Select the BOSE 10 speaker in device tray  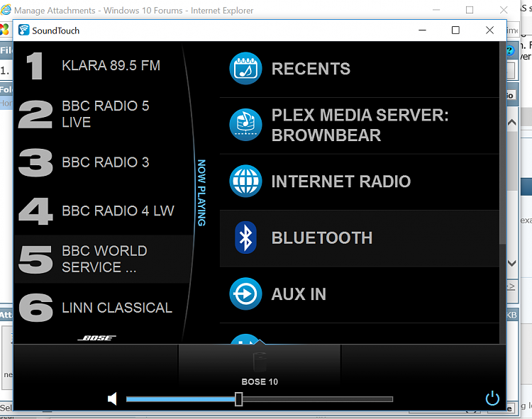point(260,366)
